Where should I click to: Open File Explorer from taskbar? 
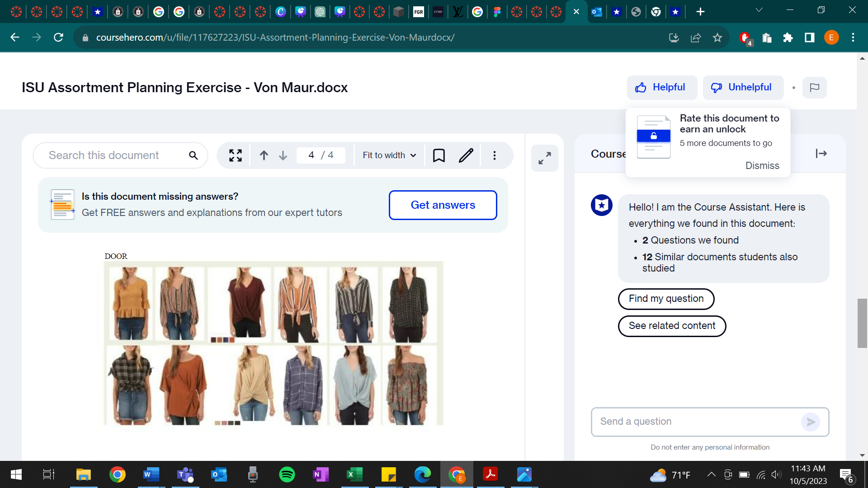pos(84,474)
